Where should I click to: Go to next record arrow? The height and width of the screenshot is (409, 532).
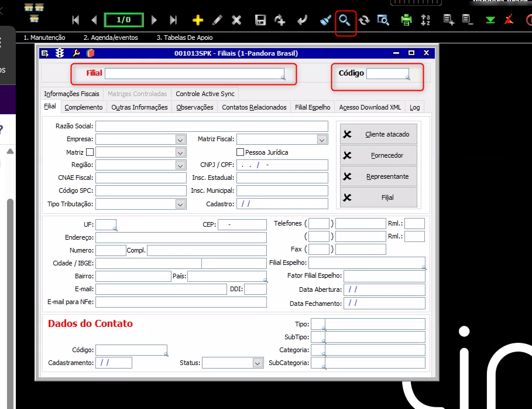point(154,20)
